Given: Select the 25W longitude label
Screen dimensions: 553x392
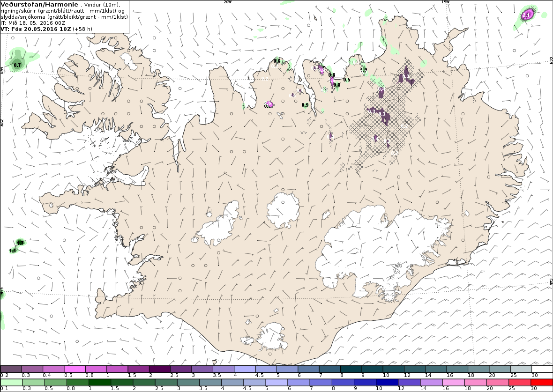Looking at the screenshot, I should [x=2, y=122].
